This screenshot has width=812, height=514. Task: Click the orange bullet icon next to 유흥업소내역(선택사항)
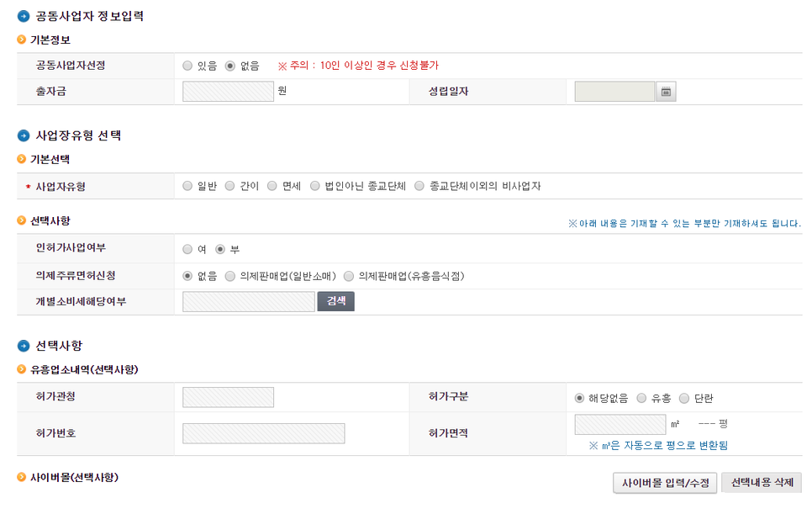21,369
